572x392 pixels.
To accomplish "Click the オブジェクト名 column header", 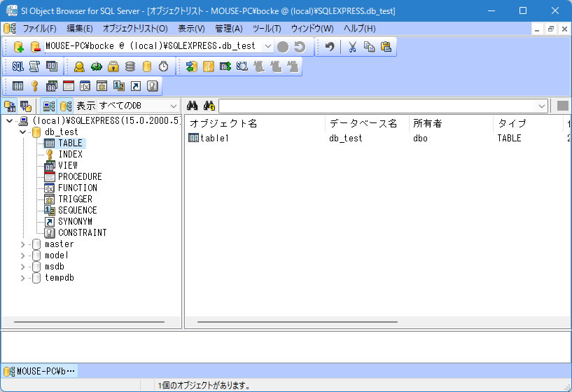I will 224,123.
